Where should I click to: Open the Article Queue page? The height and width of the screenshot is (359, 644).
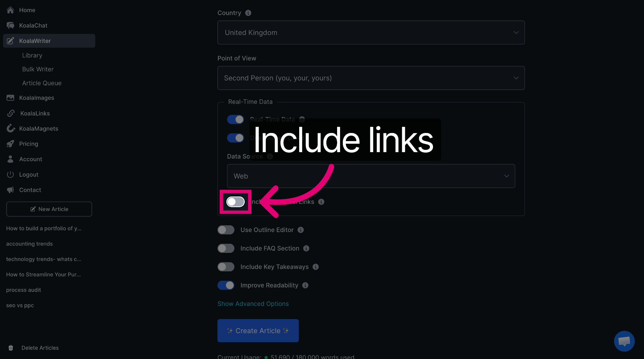(x=42, y=83)
